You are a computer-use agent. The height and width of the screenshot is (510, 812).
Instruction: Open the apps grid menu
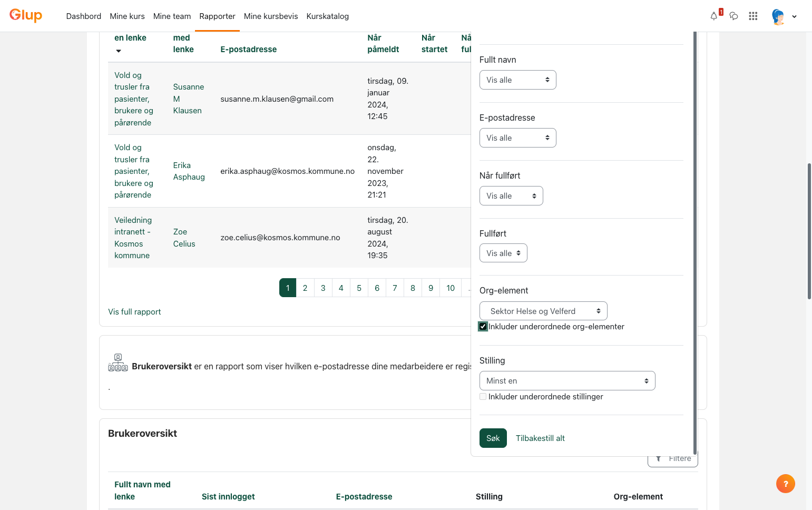[x=753, y=16]
